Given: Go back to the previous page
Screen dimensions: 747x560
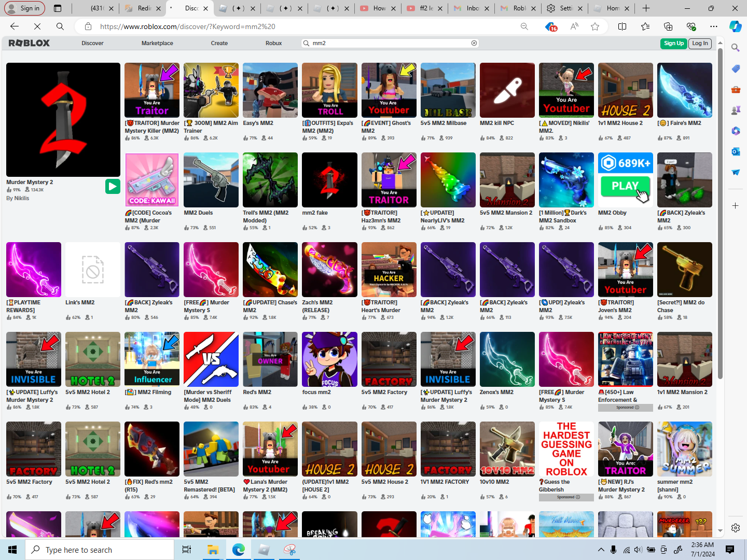Looking at the screenshot, I should [15, 26].
